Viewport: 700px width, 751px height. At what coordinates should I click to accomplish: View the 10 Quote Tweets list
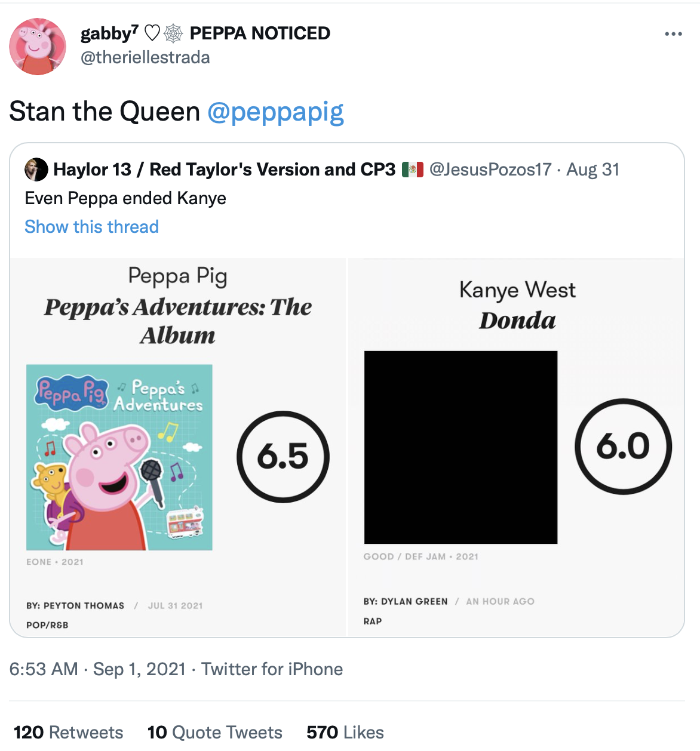click(x=215, y=732)
